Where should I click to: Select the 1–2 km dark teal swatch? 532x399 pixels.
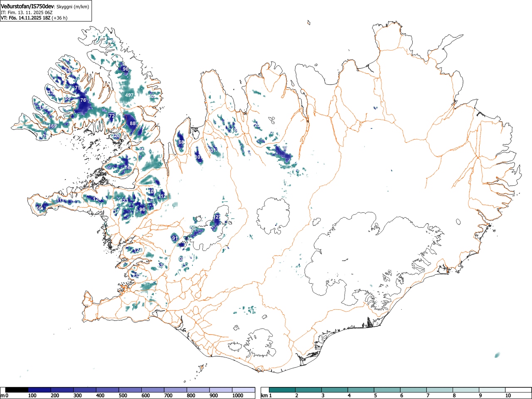[x=283, y=390]
